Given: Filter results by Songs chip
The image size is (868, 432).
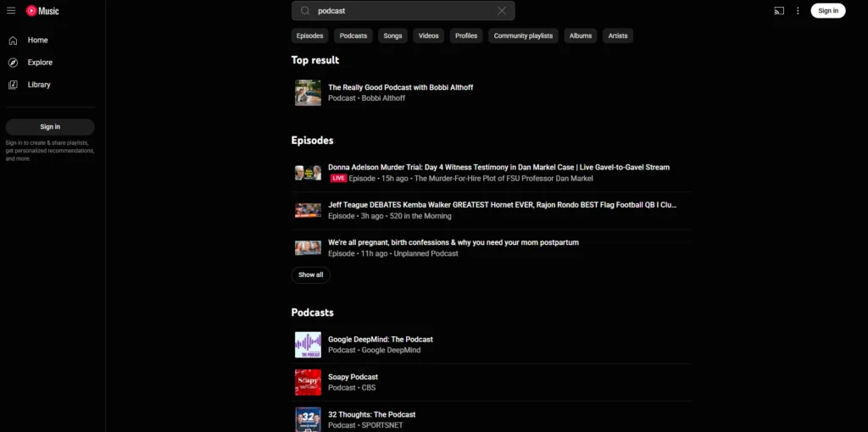Looking at the screenshot, I should tap(392, 36).
